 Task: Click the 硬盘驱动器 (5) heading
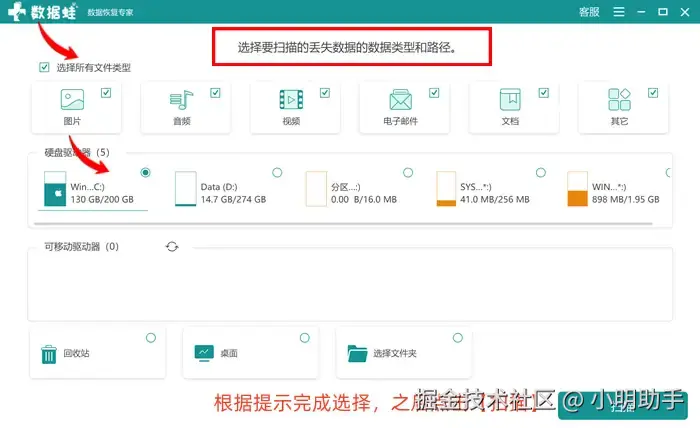click(x=77, y=153)
